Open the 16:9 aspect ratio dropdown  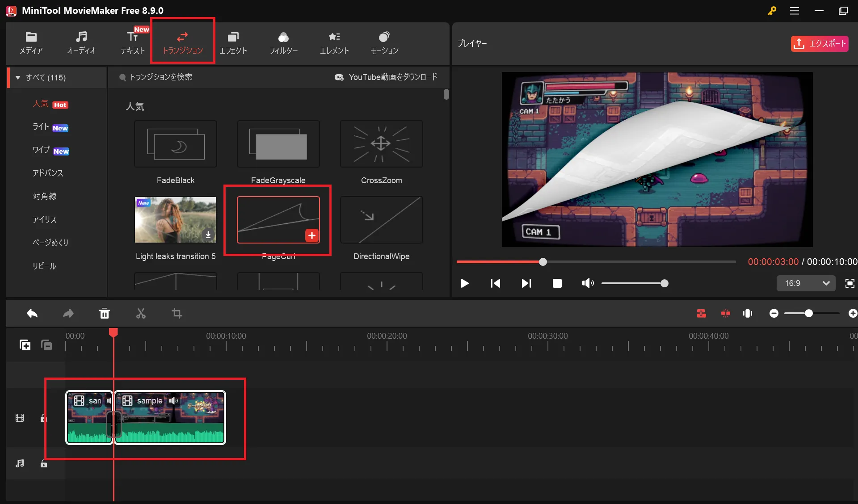tap(806, 283)
